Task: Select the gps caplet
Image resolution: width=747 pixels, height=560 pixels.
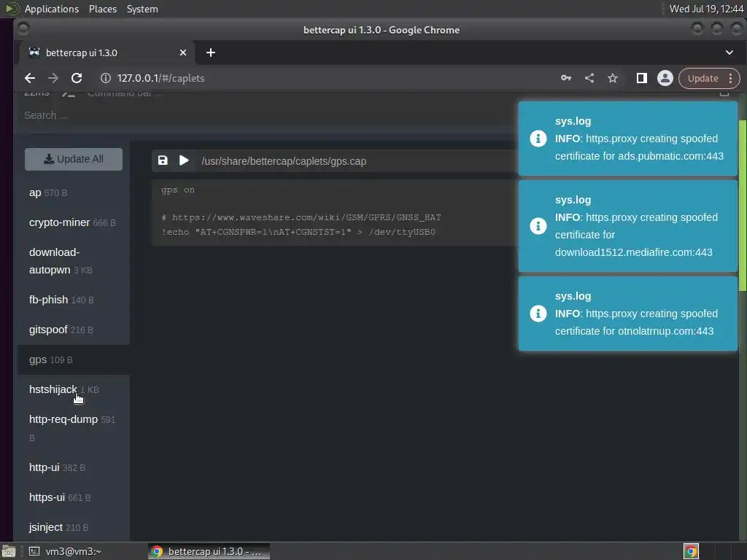Action: pyautogui.click(x=74, y=359)
